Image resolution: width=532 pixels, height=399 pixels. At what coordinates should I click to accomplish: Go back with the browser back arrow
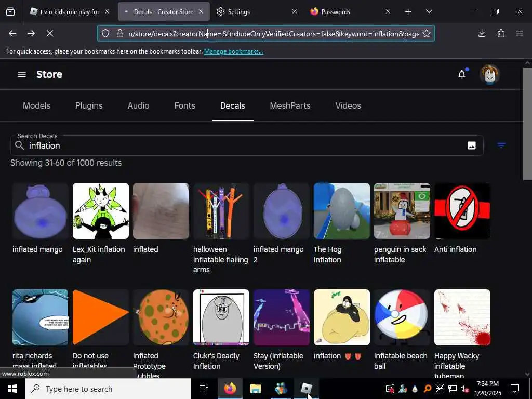click(12, 33)
